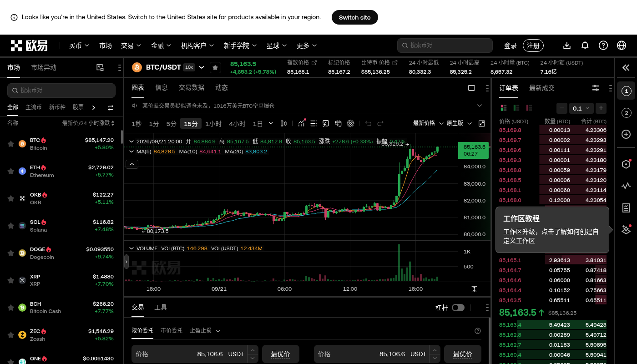Favorite the ETH row star

11,171
